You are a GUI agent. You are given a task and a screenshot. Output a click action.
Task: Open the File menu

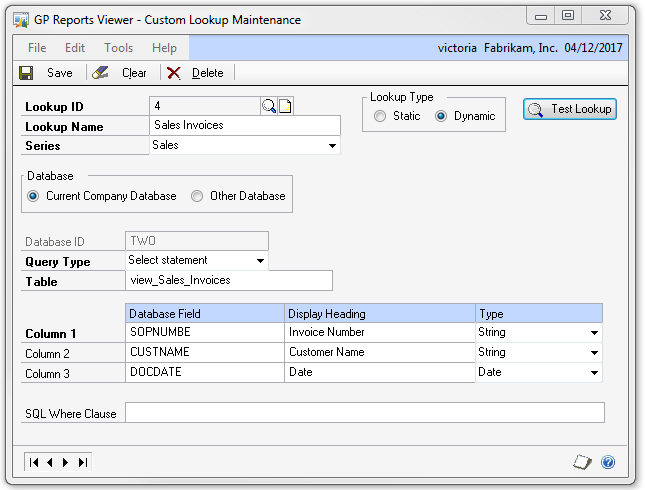coord(37,48)
